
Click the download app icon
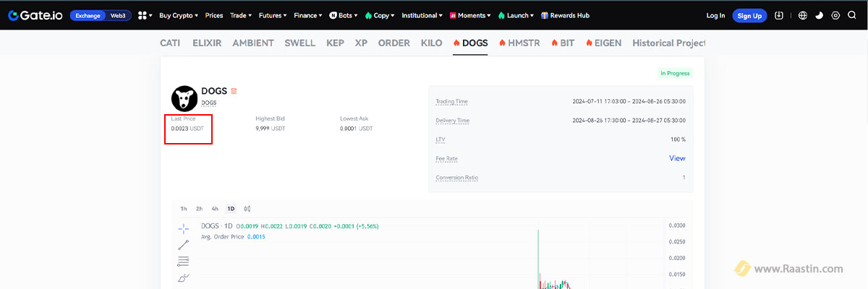pos(779,15)
